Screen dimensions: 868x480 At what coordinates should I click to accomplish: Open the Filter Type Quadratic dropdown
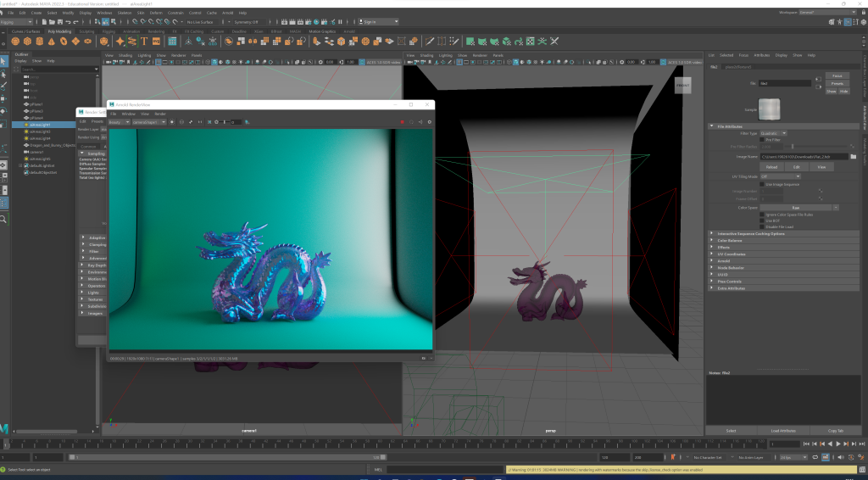pos(773,133)
